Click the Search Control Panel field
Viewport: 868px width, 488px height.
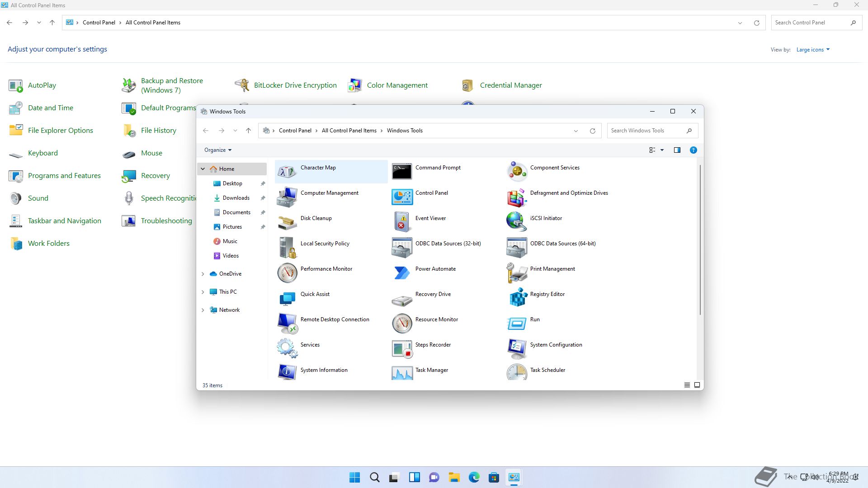pyautogui.click(x=816, y=23)
